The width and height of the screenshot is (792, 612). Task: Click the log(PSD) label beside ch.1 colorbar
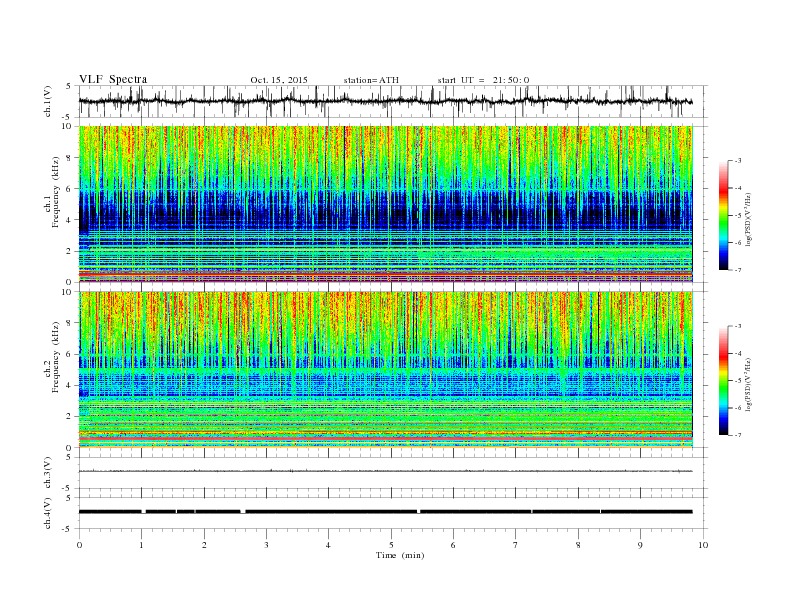747,220
